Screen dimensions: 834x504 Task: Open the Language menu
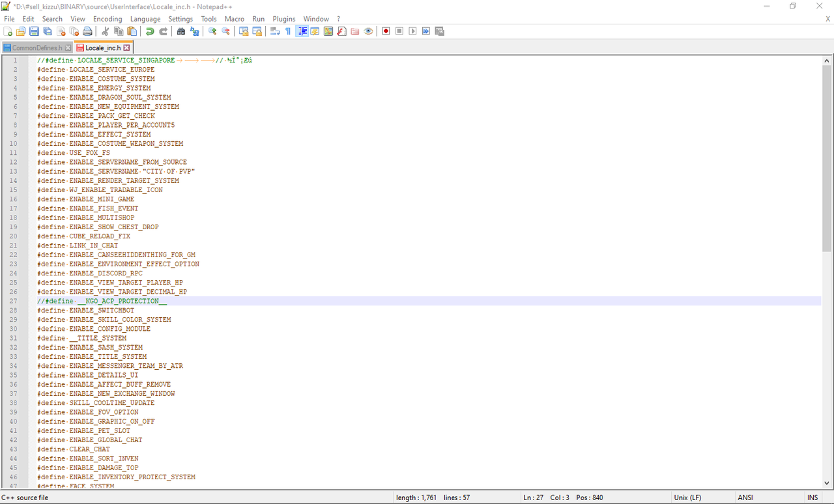point(145,19)
